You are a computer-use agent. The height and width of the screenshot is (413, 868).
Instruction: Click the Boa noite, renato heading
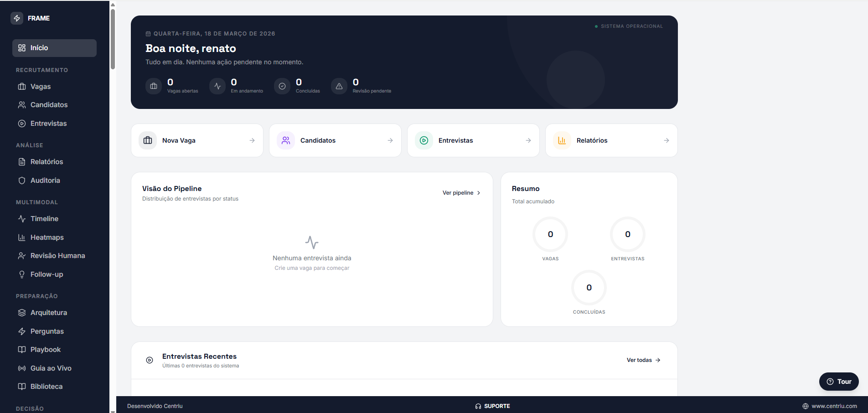[191, 48]
